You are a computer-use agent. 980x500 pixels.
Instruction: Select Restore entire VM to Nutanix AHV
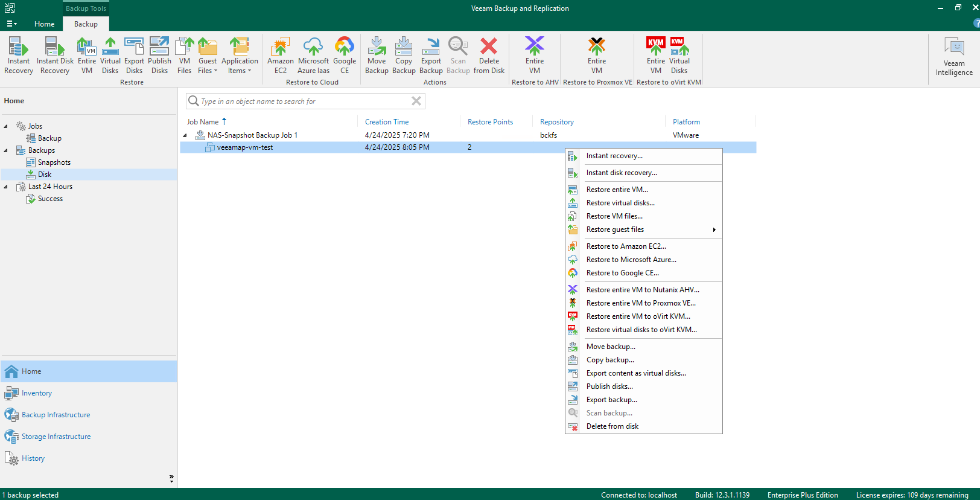click(643, 290)
